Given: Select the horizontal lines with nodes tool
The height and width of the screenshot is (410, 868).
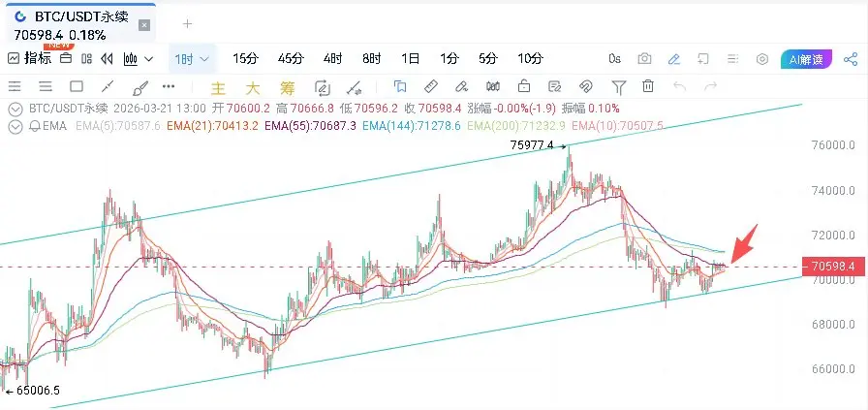Looking at the screenshot, I should pyautogui.click(x=15, y=86).
